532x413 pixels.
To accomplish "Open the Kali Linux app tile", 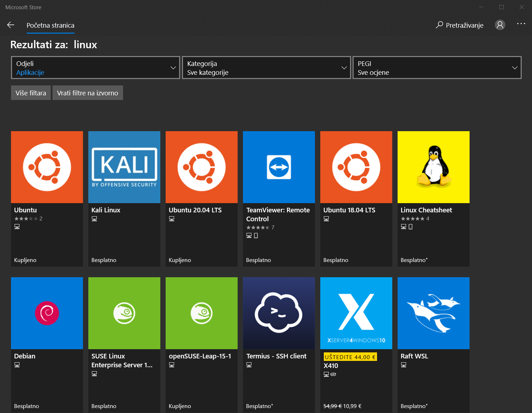I will click(124, 167).
